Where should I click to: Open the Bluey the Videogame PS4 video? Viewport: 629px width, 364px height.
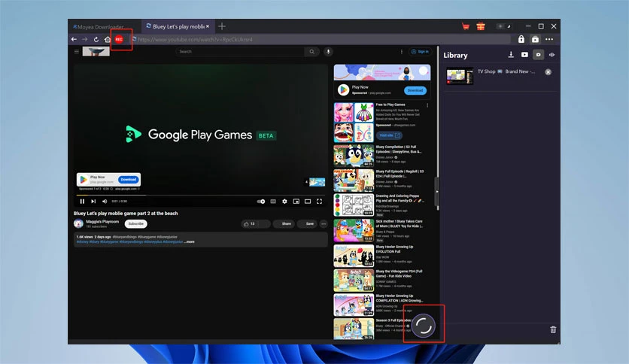354,280
